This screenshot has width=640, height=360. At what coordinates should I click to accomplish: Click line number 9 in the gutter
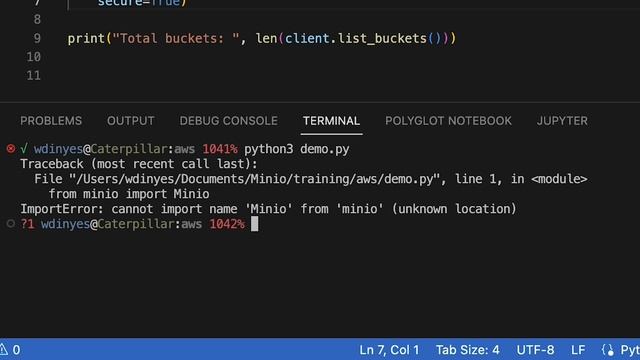point(37,38)
